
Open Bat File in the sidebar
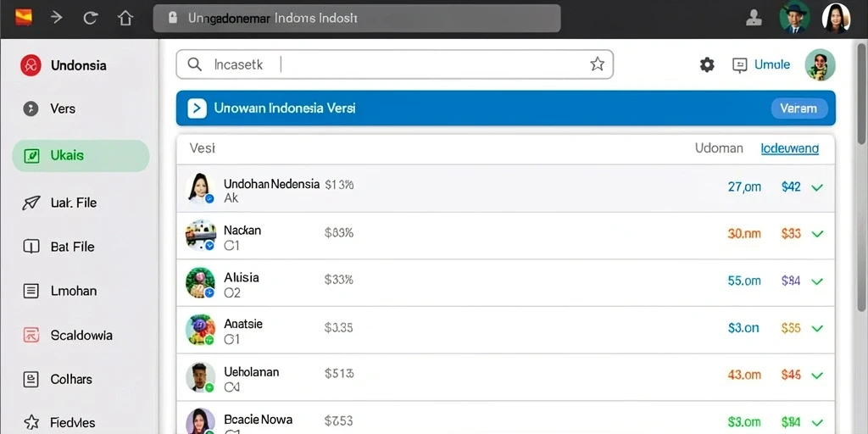tap(73, 247)
